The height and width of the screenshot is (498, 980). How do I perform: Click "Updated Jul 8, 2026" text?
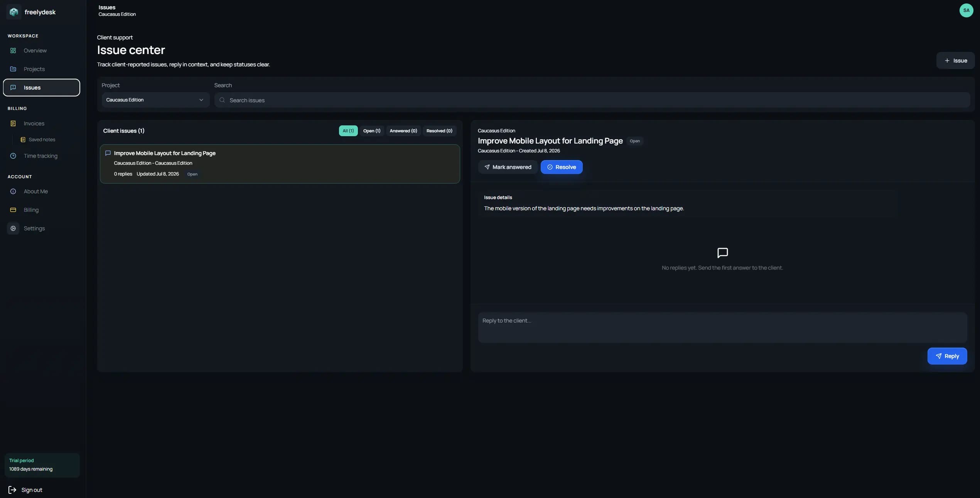158,174
